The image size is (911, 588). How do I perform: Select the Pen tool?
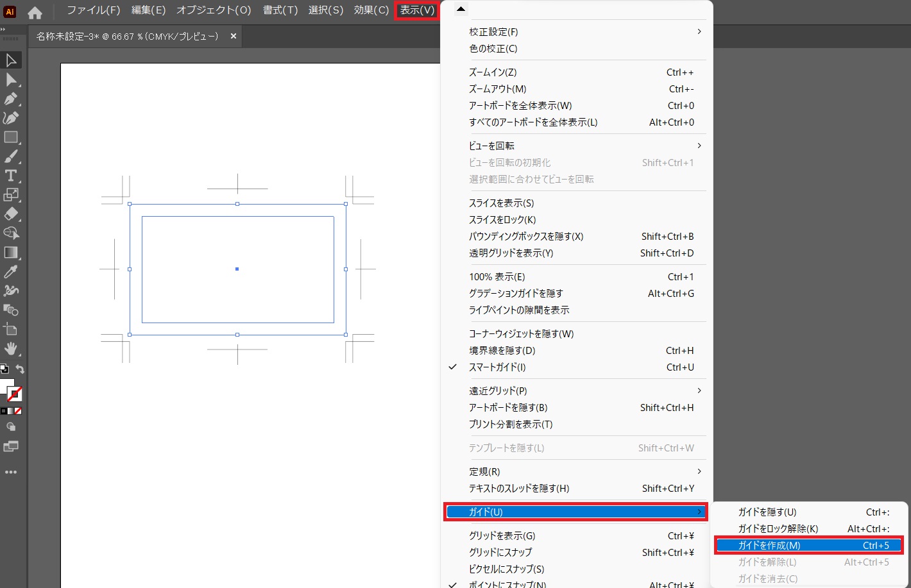11,99
